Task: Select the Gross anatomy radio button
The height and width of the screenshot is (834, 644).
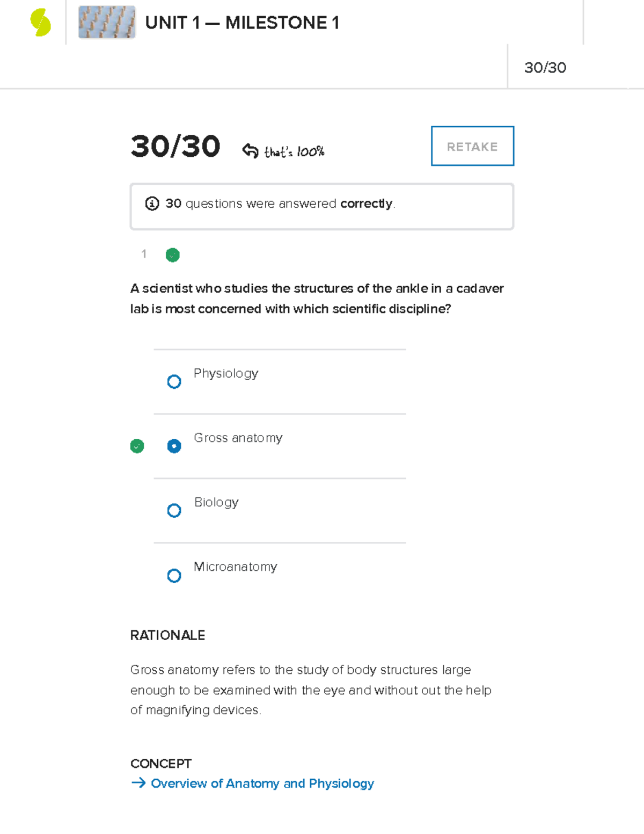Action: [x=174, y=446]
